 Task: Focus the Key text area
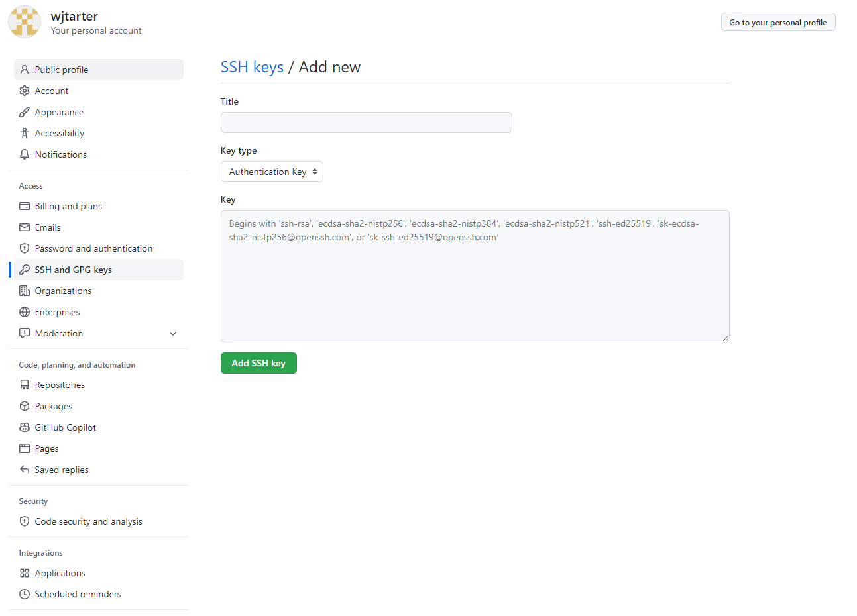coord(475,276)
